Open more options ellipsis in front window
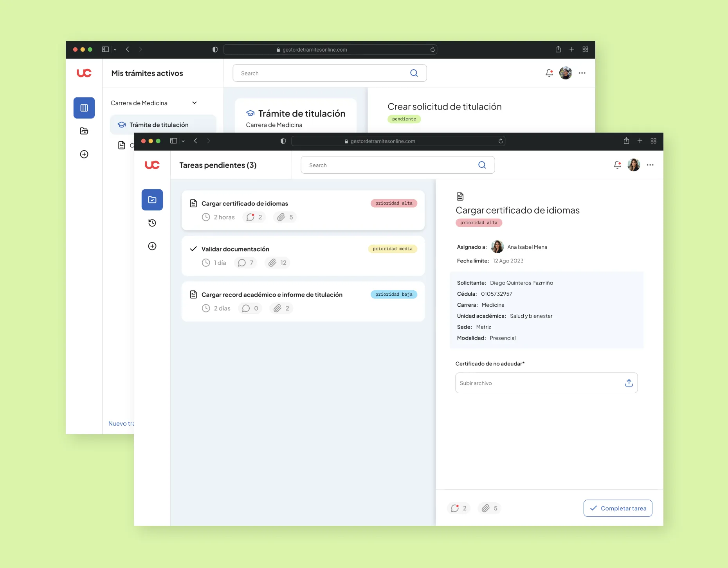The width and height of the screenshot is (728, 568). point(650,165)
